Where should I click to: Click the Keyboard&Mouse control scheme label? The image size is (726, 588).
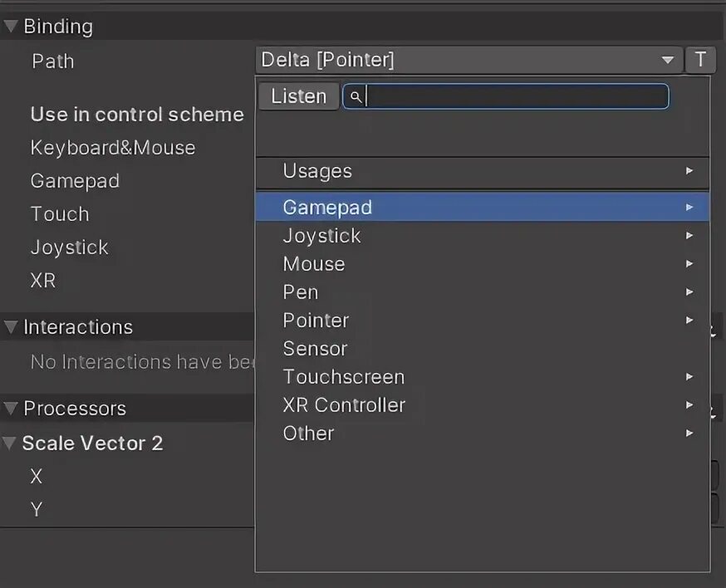tap(113, 148)
